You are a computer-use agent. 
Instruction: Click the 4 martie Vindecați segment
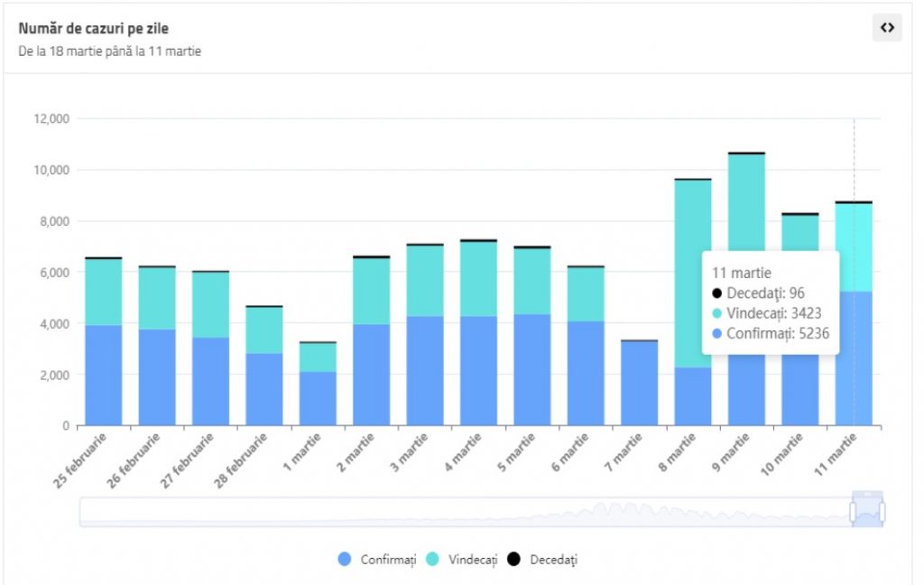coord(478,278)
